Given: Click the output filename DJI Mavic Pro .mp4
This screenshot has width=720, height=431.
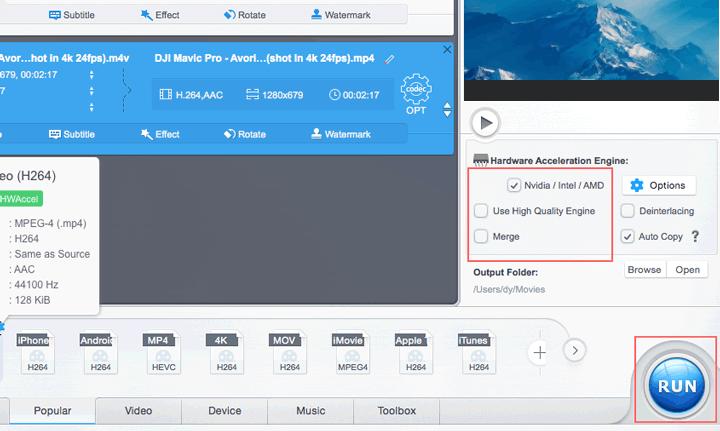Looking at the screenshot, I should click(x=264, y=58).
